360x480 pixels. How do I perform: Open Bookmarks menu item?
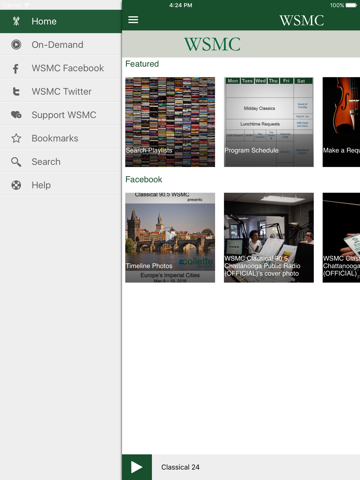(x=61, y=138)
